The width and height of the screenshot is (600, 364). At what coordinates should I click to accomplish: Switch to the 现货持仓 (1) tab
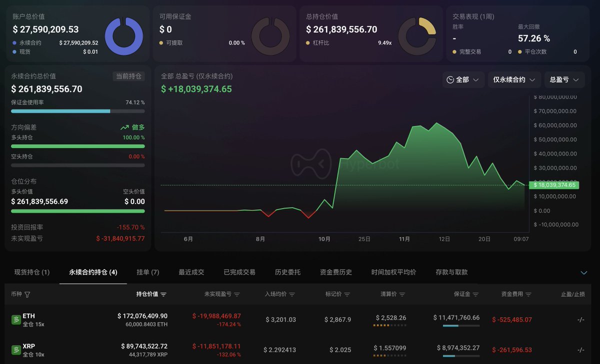[32, 272]
